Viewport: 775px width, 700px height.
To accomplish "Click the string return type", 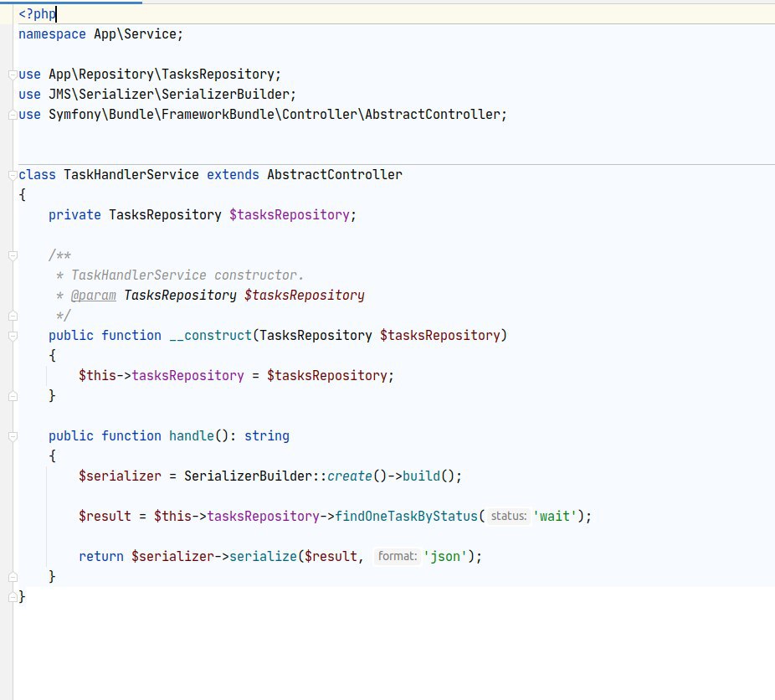I will click(266, 436).
